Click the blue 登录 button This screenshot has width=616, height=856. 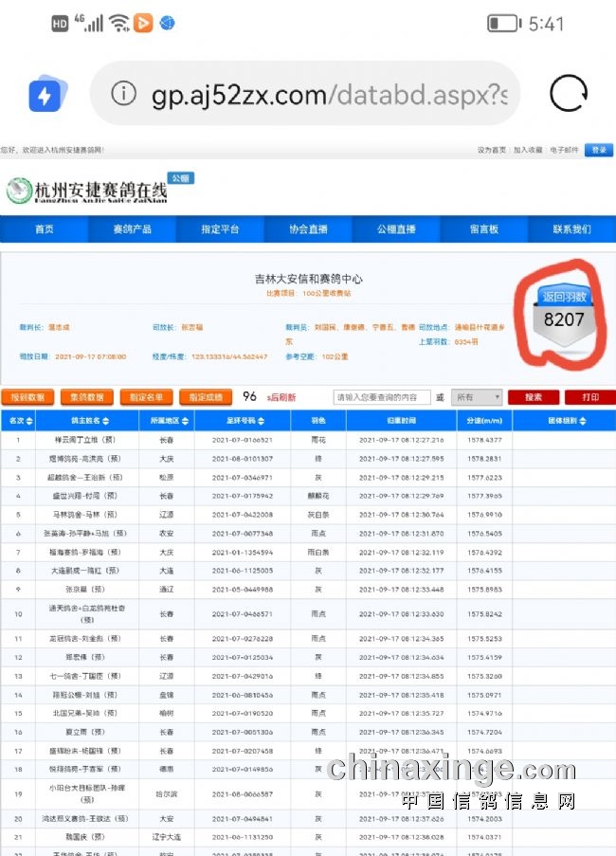599,150
